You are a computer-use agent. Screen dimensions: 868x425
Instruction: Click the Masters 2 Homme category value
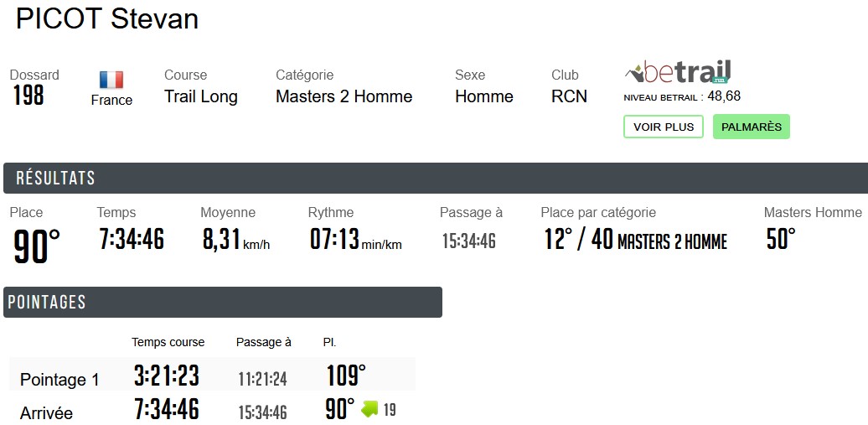[x=344, y=96]
